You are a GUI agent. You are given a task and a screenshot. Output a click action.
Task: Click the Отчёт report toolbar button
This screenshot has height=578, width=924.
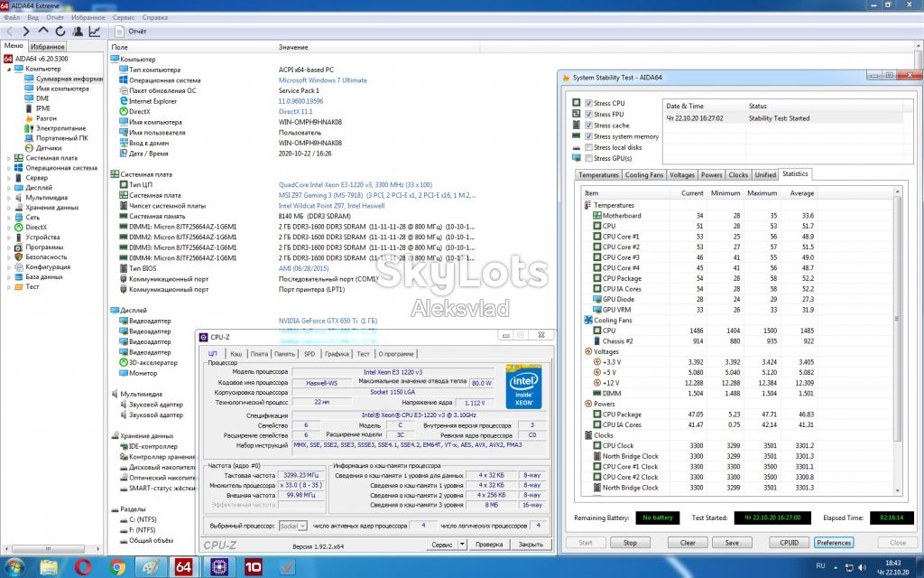pos(130,32)
